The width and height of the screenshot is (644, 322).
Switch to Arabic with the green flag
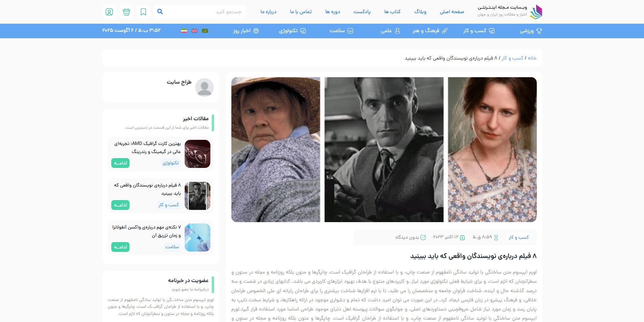tap(206, 30)
